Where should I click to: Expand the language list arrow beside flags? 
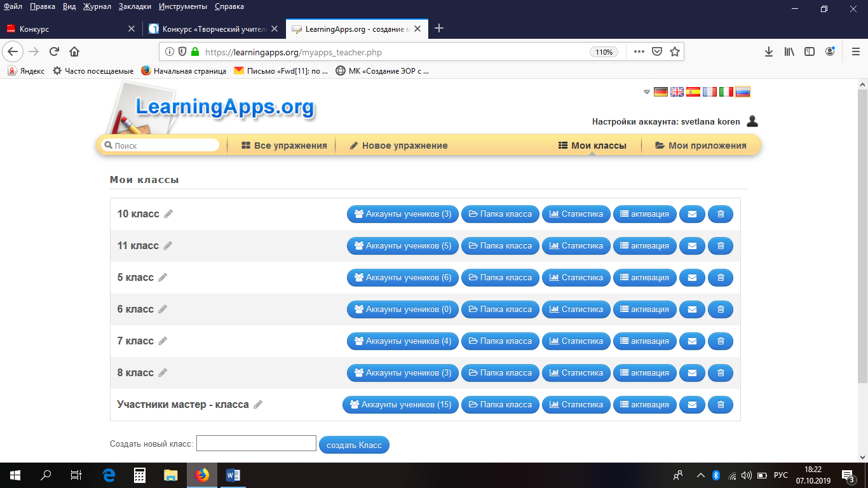coord(647,91)
